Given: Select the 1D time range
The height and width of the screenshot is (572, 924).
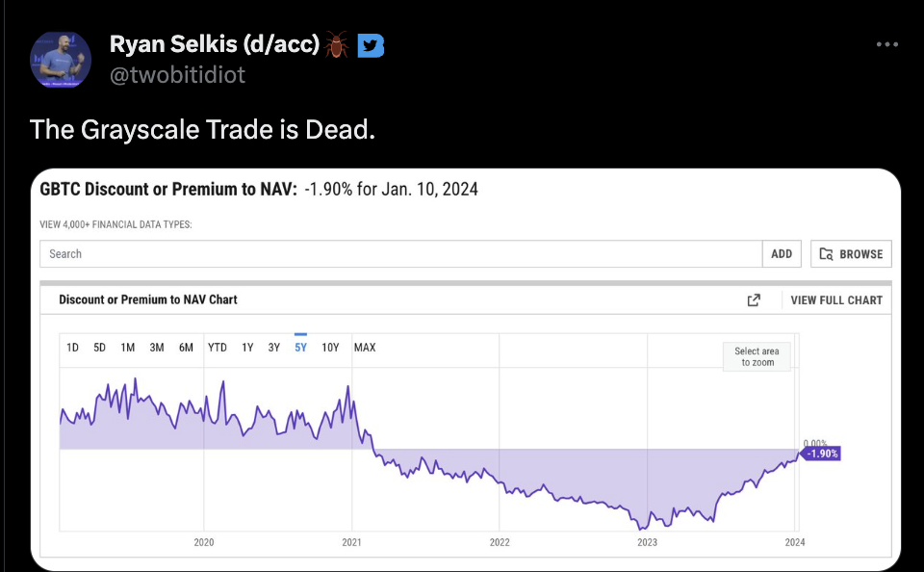Looking at the screenshot, I should pyautogui.click(x=72, y=348).
